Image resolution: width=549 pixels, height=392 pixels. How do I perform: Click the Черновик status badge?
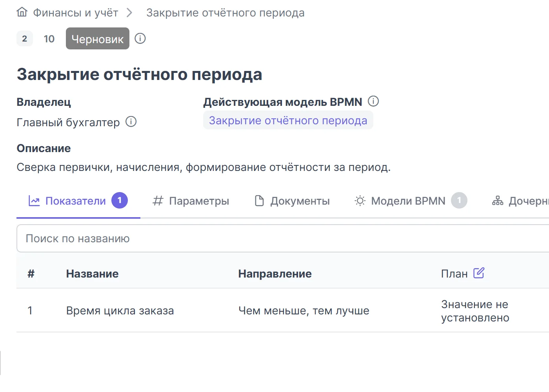pyautogui.click(x=98, y=38)
